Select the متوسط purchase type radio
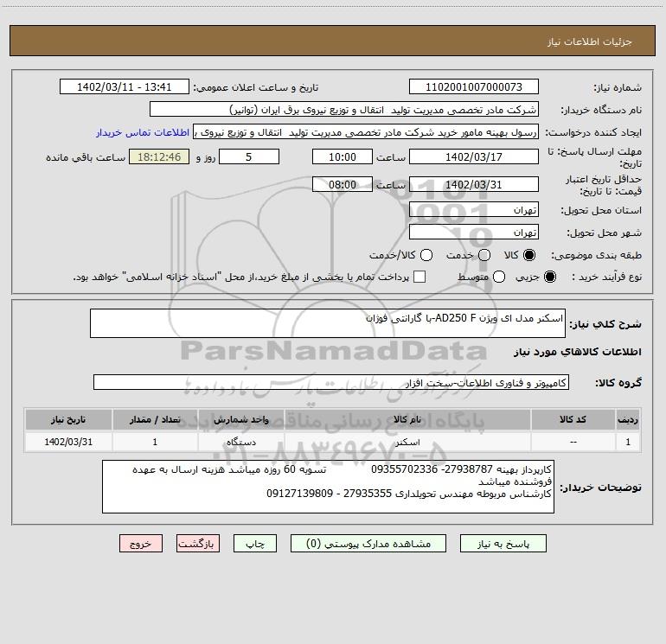Viewport: 666px width, 644px height. 499,277
